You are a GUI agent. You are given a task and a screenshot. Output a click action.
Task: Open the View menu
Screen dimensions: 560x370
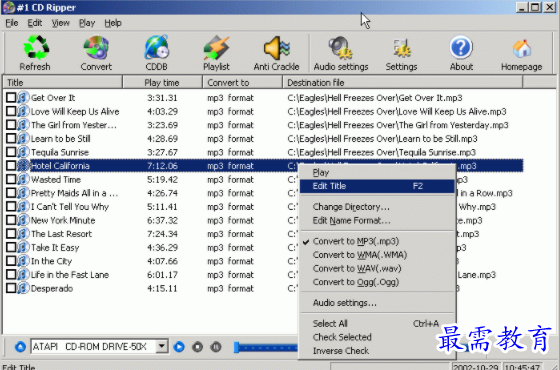(x=60, y=23)
